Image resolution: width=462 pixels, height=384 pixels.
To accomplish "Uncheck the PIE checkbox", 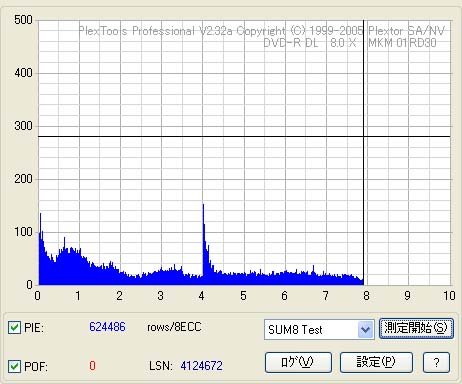I will 14,328.
